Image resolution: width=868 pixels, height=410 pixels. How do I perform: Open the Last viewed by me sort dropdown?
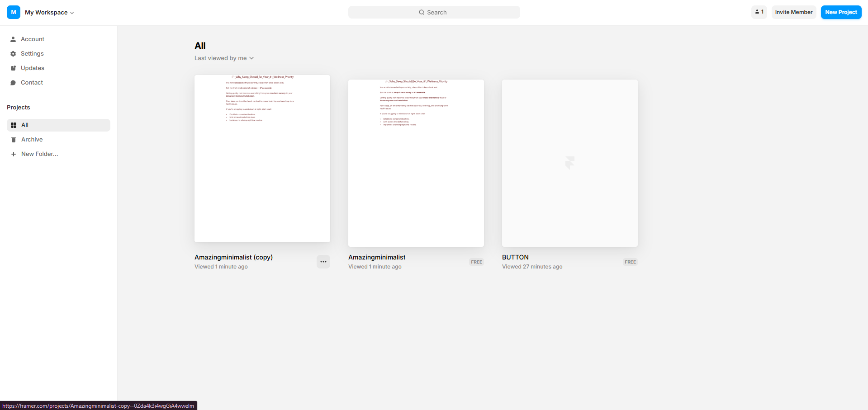(224, 58)
